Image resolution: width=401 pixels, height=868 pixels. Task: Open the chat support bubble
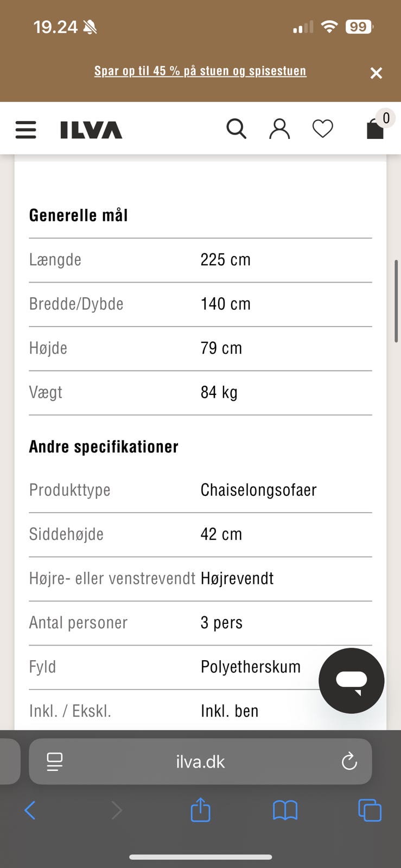[351, 680]
